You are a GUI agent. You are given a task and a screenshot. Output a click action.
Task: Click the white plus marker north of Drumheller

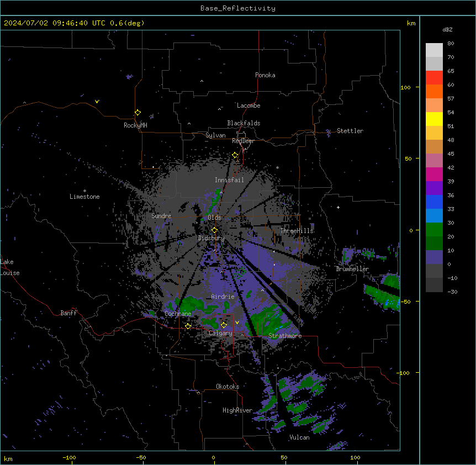click(338, 207)
